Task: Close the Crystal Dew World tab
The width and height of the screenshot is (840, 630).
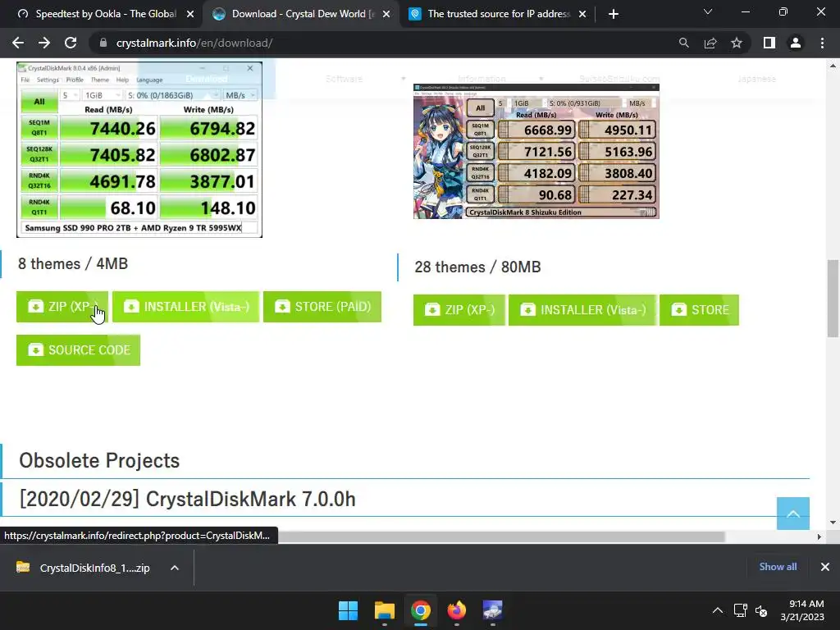Action: pos(386,15)
